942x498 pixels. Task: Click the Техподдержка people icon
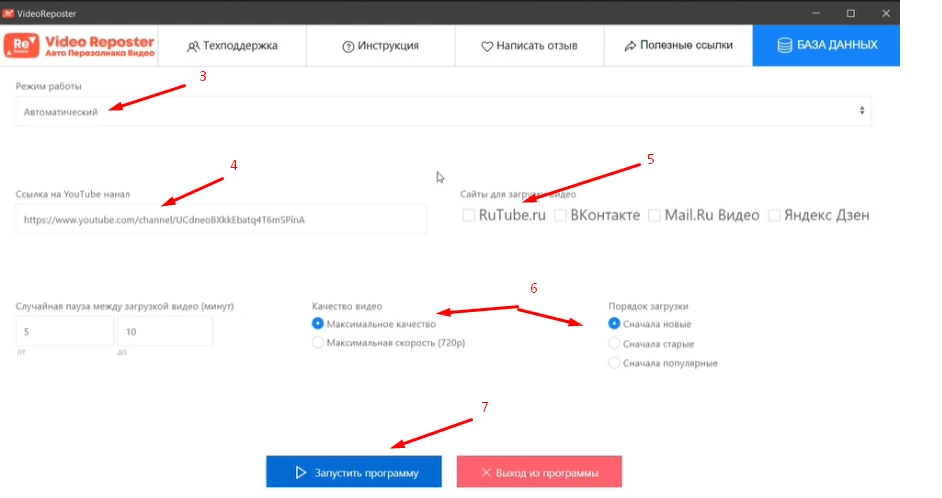[193, 46]
